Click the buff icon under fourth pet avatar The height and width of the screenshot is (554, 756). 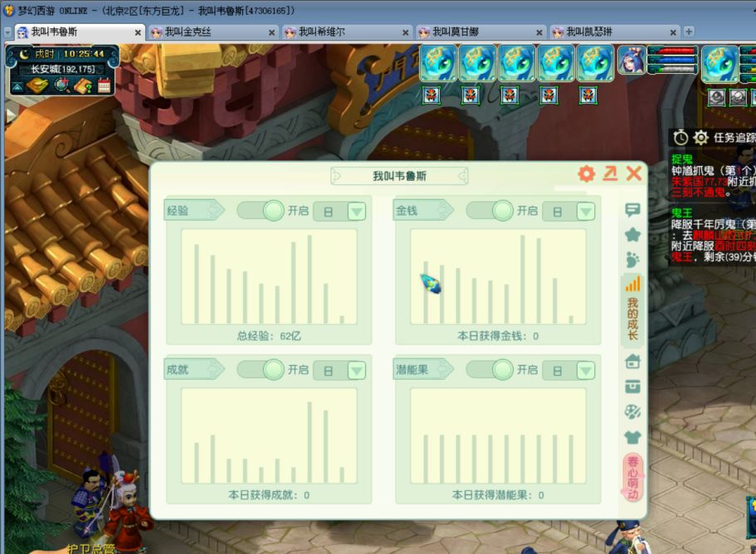tap(549, 95)
